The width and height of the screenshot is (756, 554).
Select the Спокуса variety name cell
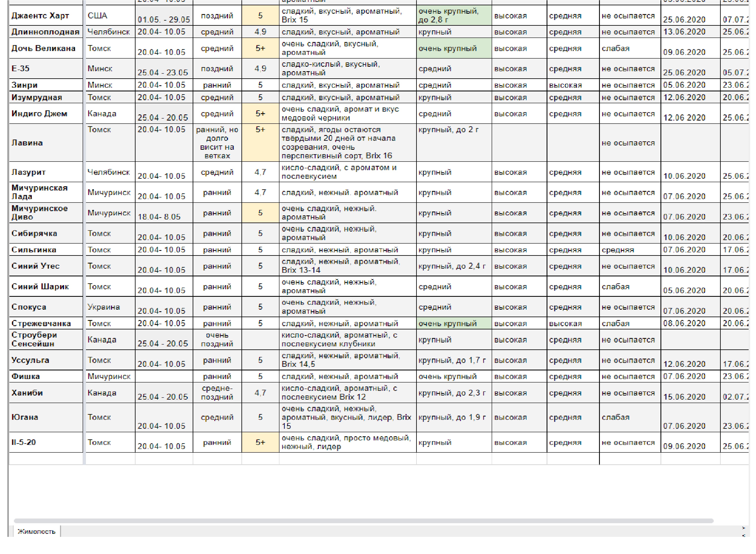pyautogui.click(x=46, y=307)
